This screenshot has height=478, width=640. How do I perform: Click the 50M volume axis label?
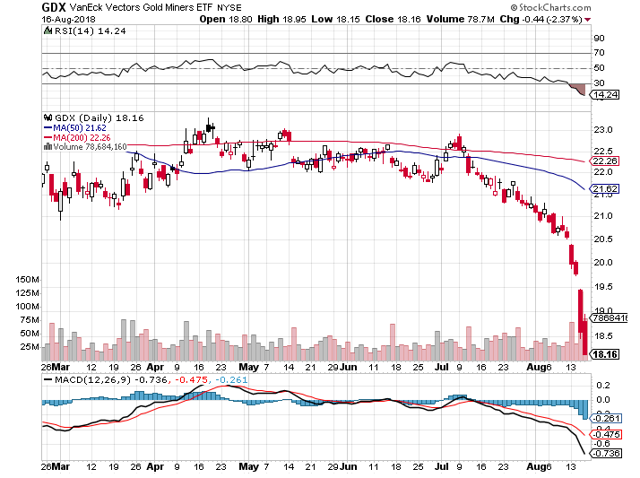tap(29, 333)
